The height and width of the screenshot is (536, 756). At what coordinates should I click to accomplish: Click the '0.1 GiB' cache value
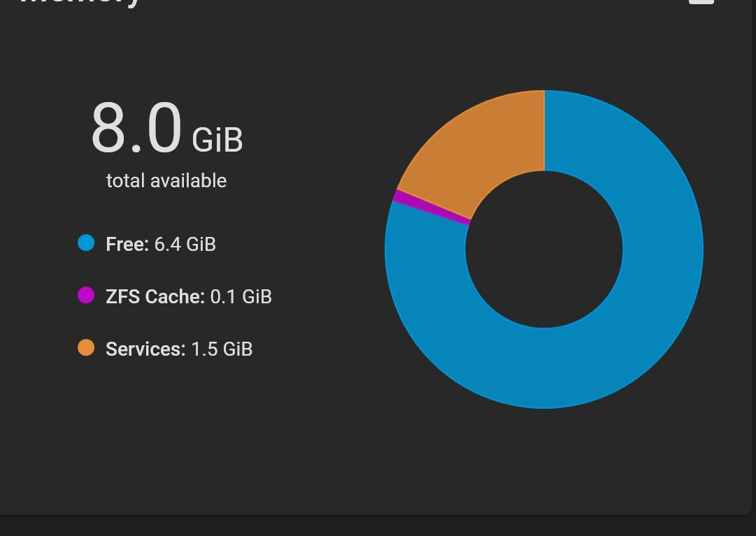click(x=241, y=297)
